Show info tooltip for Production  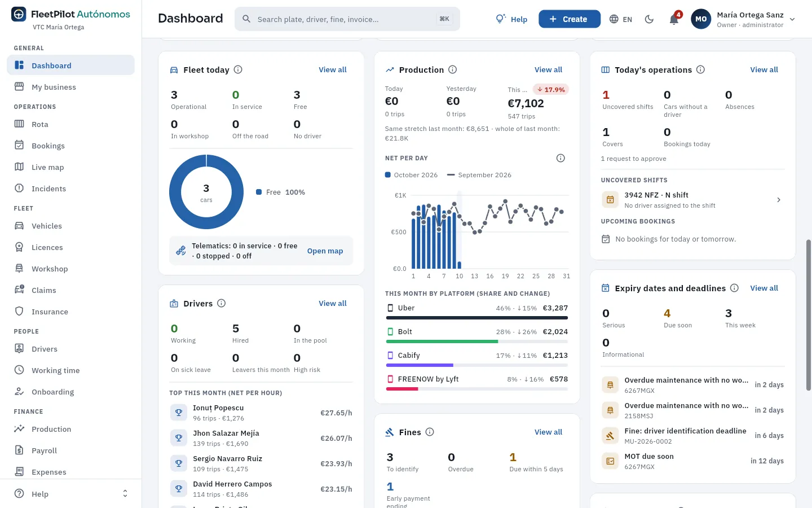tap(452, 69)
